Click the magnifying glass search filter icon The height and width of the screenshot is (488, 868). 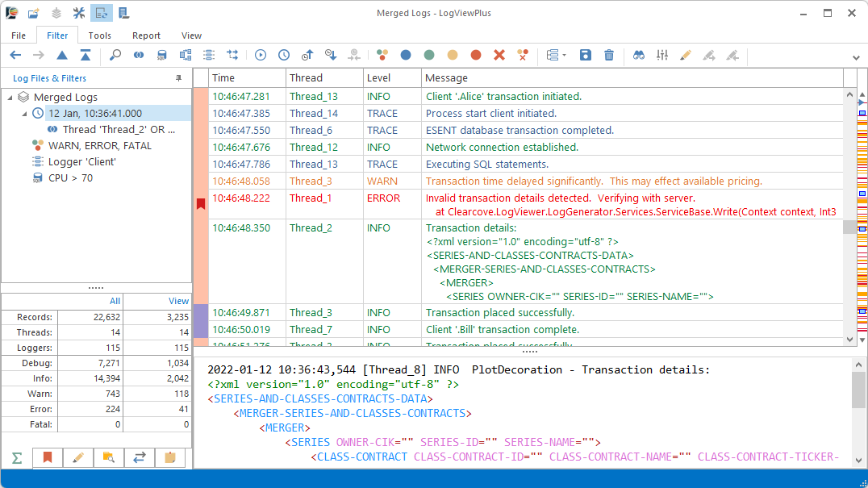tap(115, 55)
